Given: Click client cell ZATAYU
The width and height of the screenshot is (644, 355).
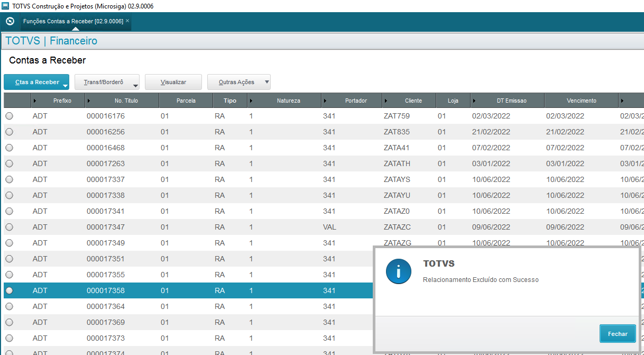Looking at the screenshot, I should 397,195.
